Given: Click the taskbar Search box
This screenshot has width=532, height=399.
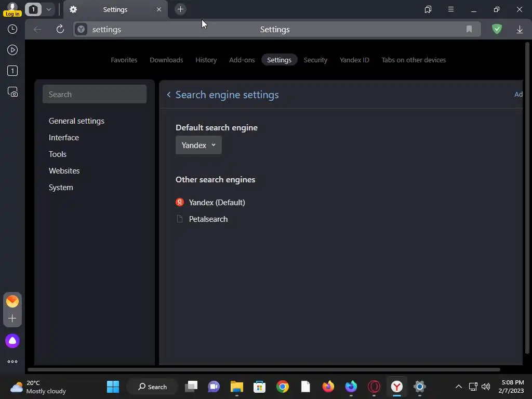Looking at the screenshot, I should [x=152, y=387].
